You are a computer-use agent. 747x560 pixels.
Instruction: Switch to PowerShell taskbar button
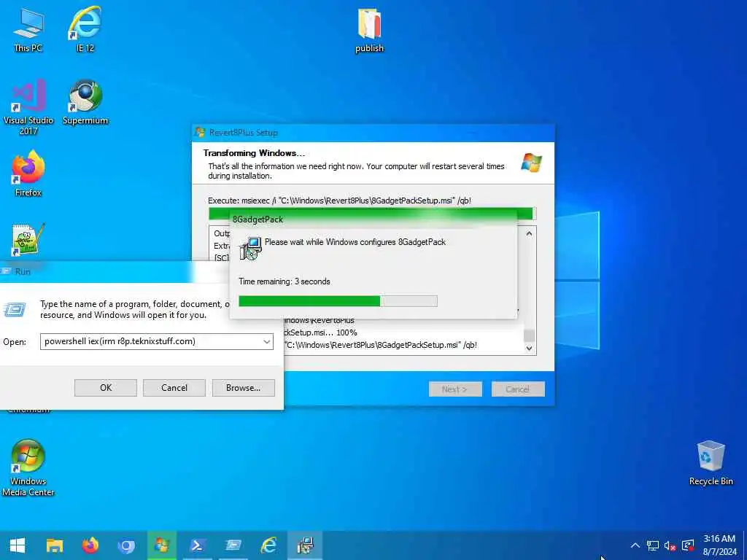pyautogui.click(x=197, y=545)
